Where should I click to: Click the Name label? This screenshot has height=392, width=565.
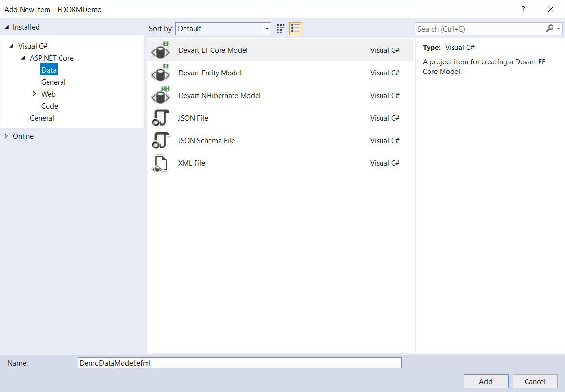(18, 363)
